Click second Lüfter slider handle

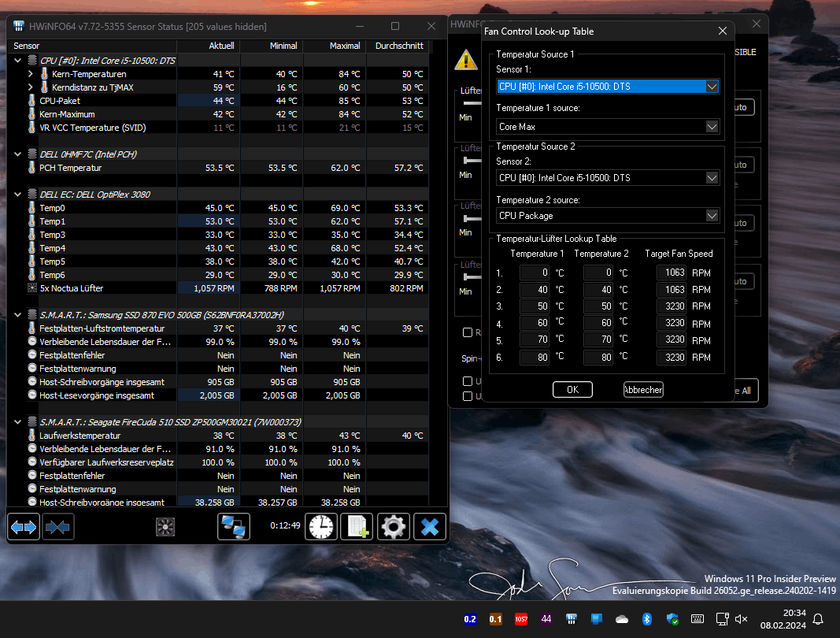(x=465, y=161)
